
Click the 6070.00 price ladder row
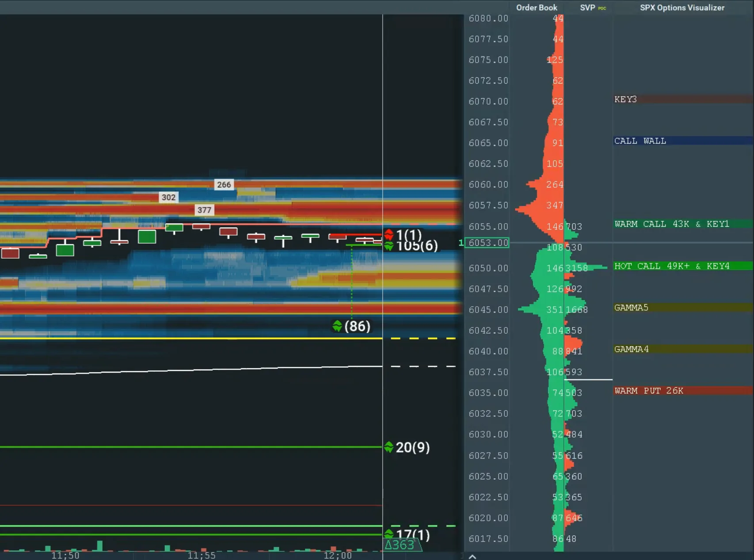(488, 102)
